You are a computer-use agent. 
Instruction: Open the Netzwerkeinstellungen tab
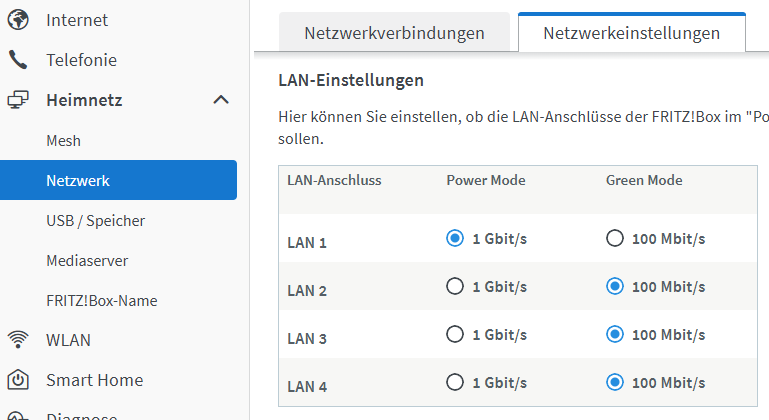(x=631, y=33)
